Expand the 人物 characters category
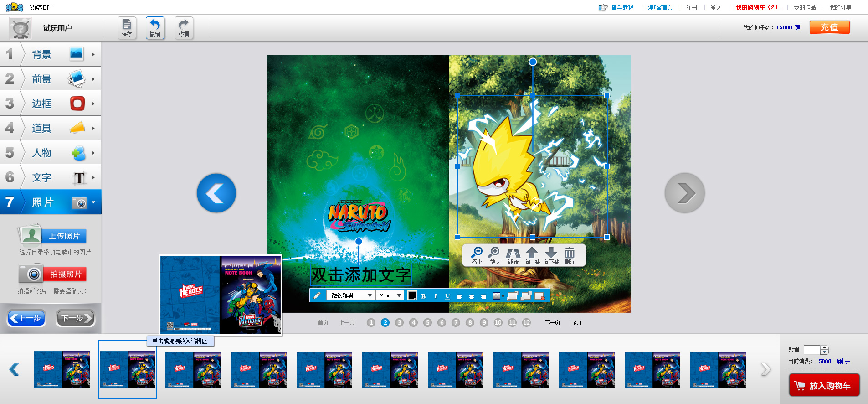The height and width of the screenshot is (404, 868). point(51,153)
